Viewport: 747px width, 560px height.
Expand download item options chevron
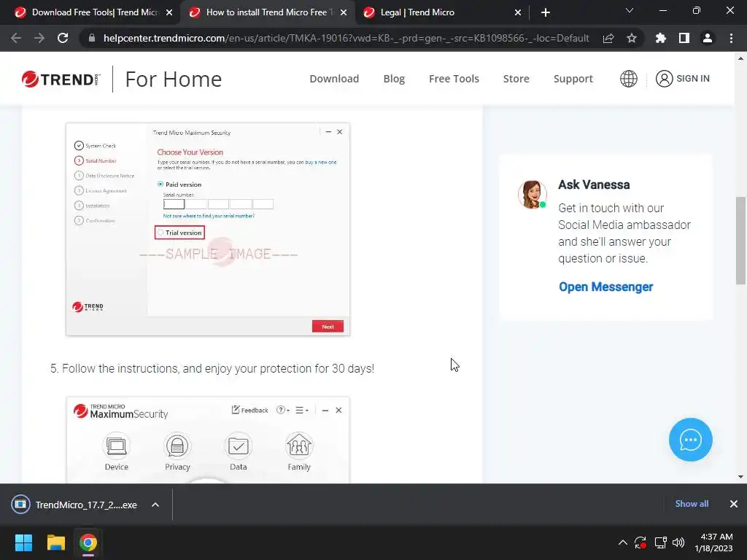[155, 505]
